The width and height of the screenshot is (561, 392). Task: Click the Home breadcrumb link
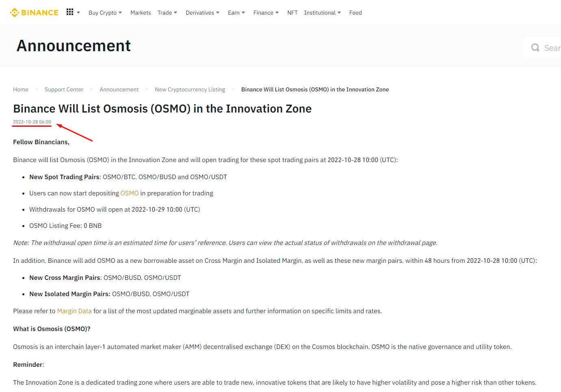click(21, 89)
